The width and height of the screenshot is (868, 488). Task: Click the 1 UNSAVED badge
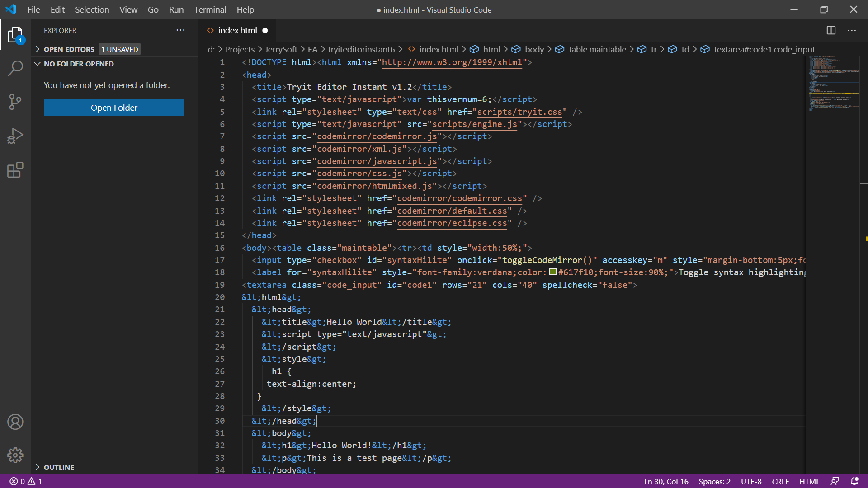point(120,49)
